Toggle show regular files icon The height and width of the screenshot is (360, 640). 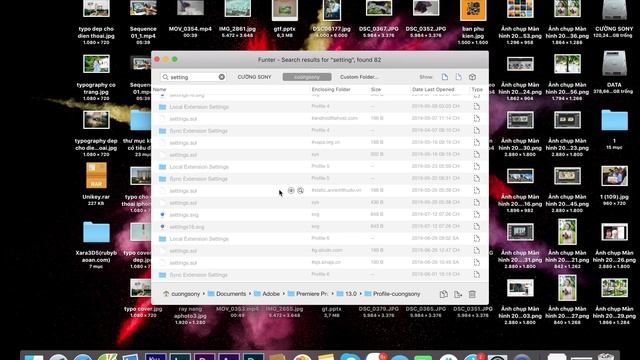click(x=444, y=77)
